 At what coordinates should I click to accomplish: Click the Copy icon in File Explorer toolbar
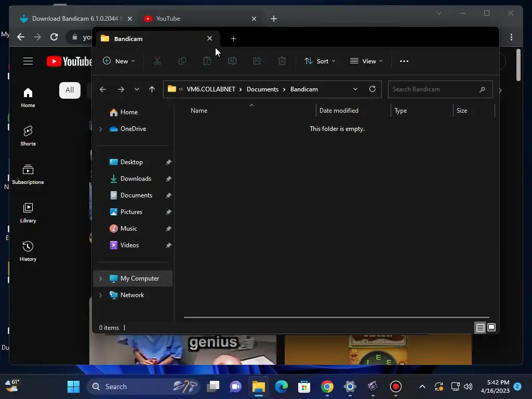coord(182,61)
